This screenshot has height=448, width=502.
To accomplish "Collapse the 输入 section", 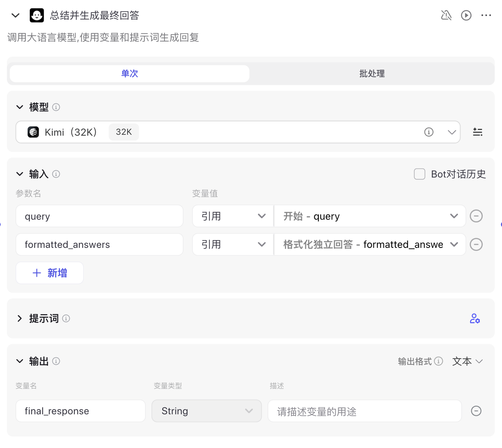I will 20,174.
